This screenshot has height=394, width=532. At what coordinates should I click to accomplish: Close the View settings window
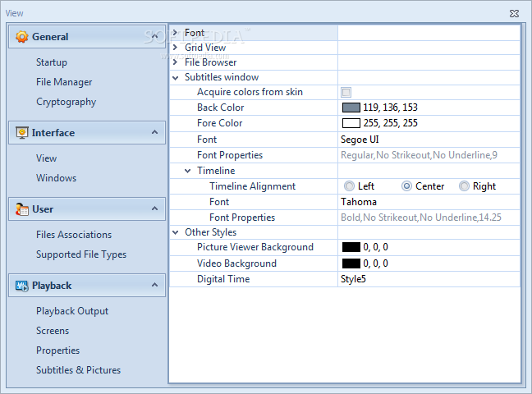pos(515,13)
